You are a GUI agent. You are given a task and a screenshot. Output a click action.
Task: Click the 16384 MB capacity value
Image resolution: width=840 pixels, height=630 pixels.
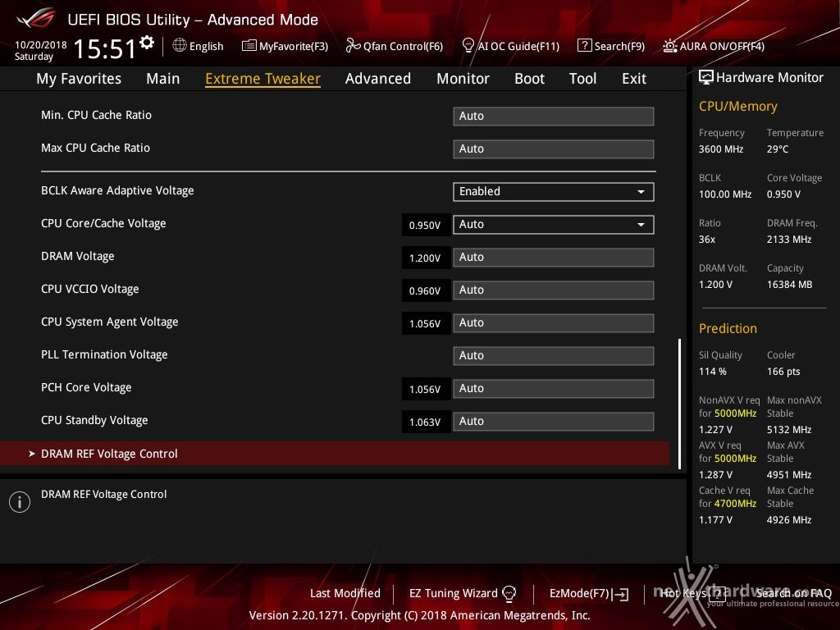coord(790,285)
